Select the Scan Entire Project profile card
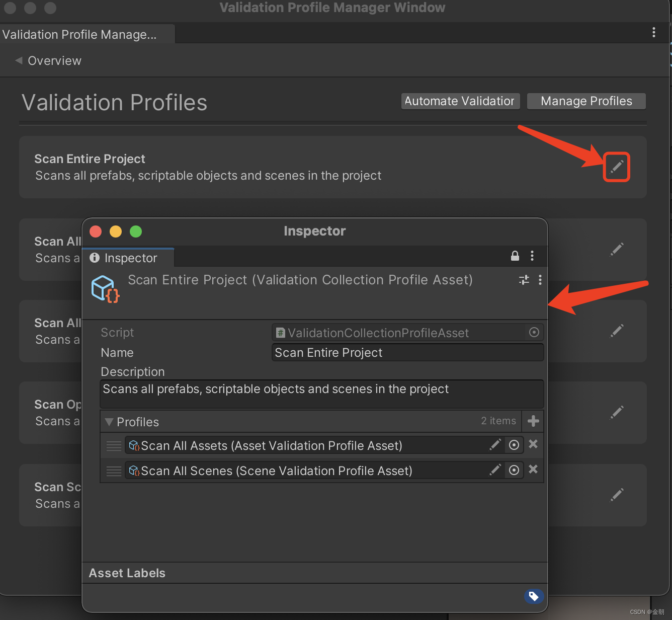 (332, 167)
